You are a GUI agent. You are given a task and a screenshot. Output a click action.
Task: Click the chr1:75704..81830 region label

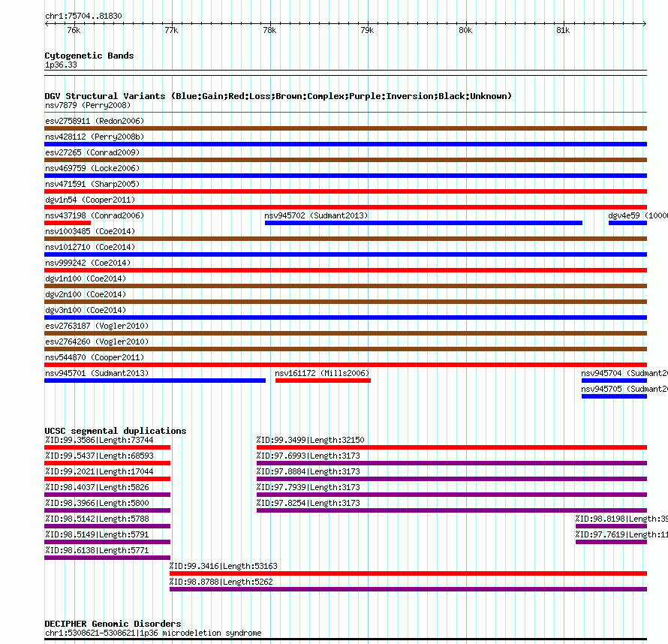point(83,17)
